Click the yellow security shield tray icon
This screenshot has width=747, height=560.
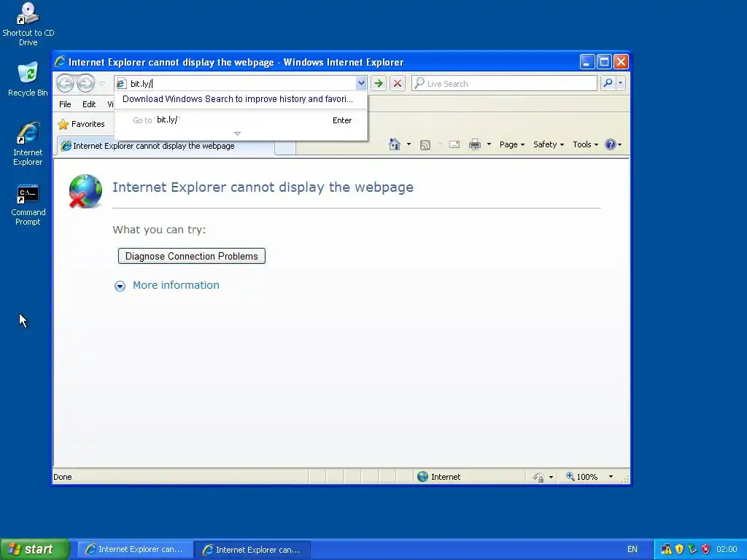[679, 550]
